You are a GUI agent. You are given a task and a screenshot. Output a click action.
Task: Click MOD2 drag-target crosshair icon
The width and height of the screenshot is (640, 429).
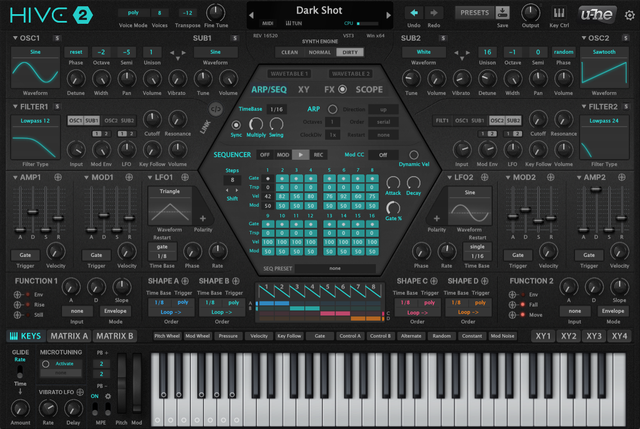pyautogui.click(x=551, y=177)
